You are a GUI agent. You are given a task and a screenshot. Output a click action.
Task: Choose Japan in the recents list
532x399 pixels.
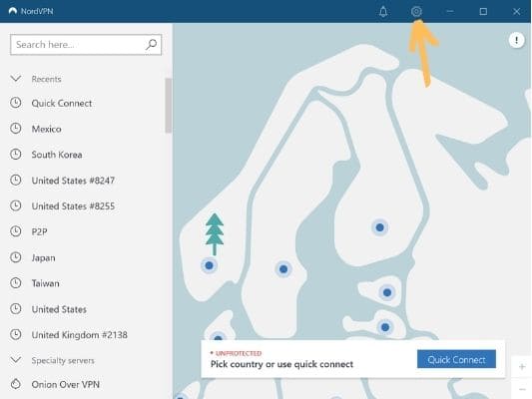tap(44, 258)
